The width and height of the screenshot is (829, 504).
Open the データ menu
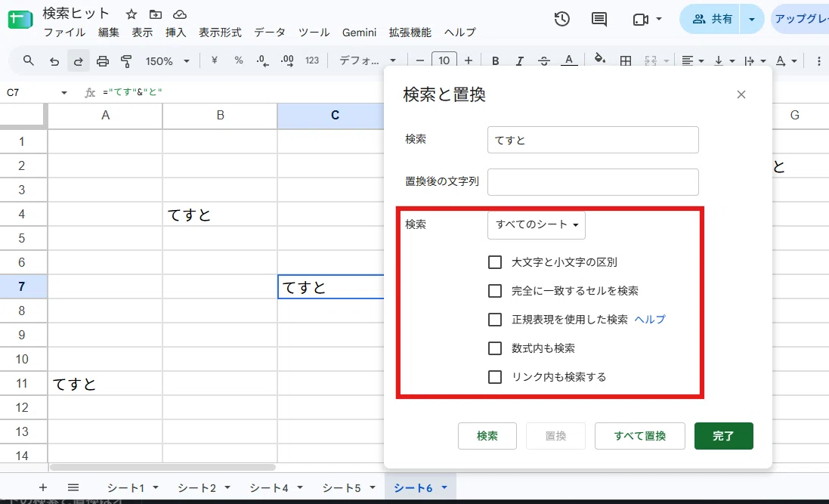pyautogui.click(x=270, y=32)
